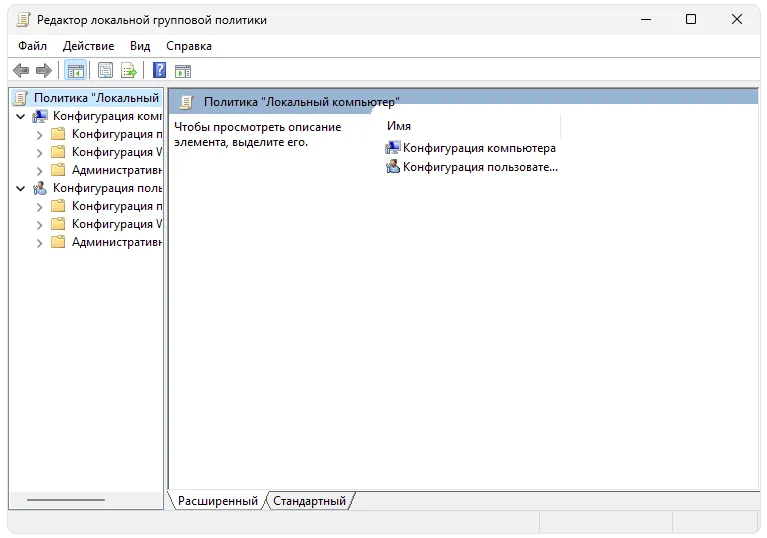Click the Forward arrow toolbar icon

[x=44, y=70]
